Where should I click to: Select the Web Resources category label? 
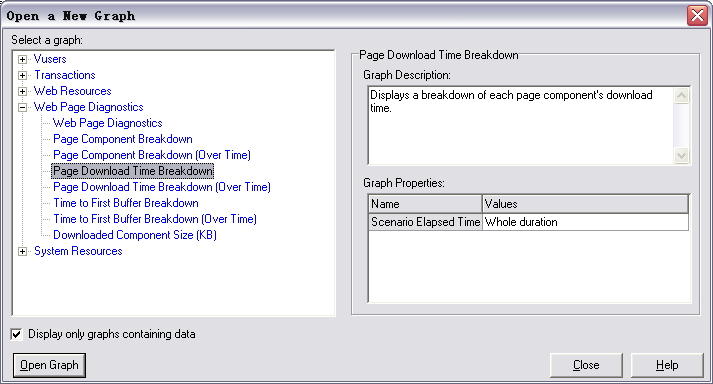[73, 91]
